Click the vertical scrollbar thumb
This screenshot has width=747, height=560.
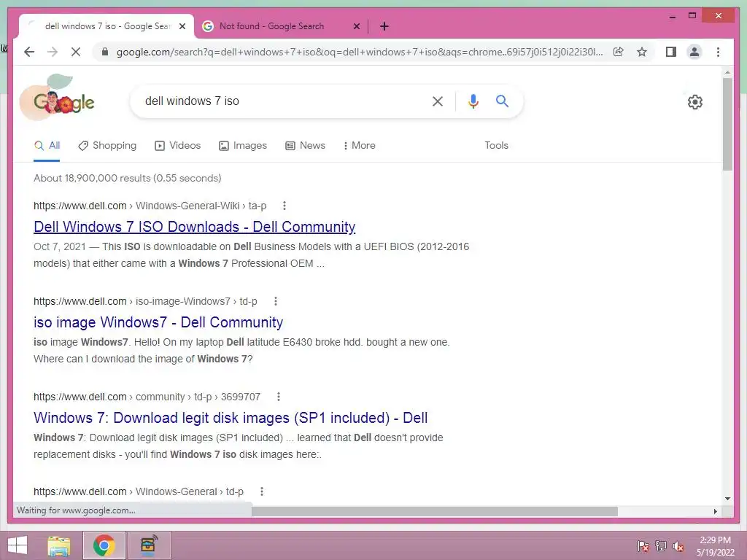point(727,124)
